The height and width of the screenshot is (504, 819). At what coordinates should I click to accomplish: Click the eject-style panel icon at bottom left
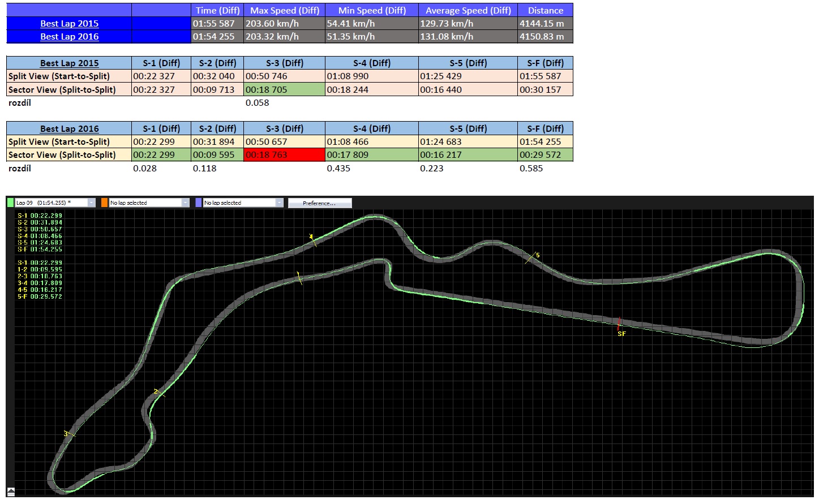[11, 492]
